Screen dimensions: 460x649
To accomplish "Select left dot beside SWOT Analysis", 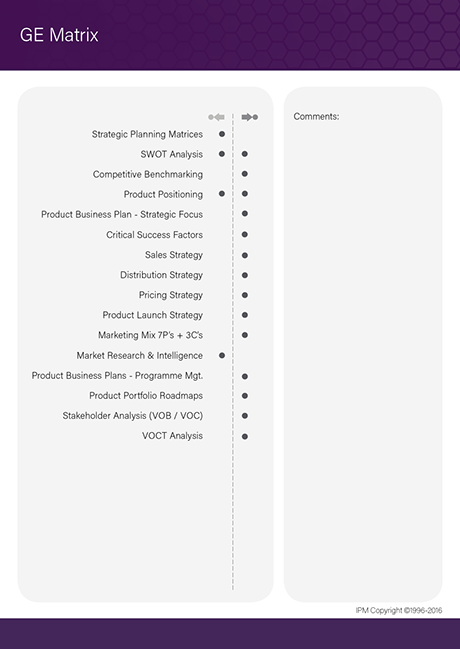I will (x=222, y=154).
